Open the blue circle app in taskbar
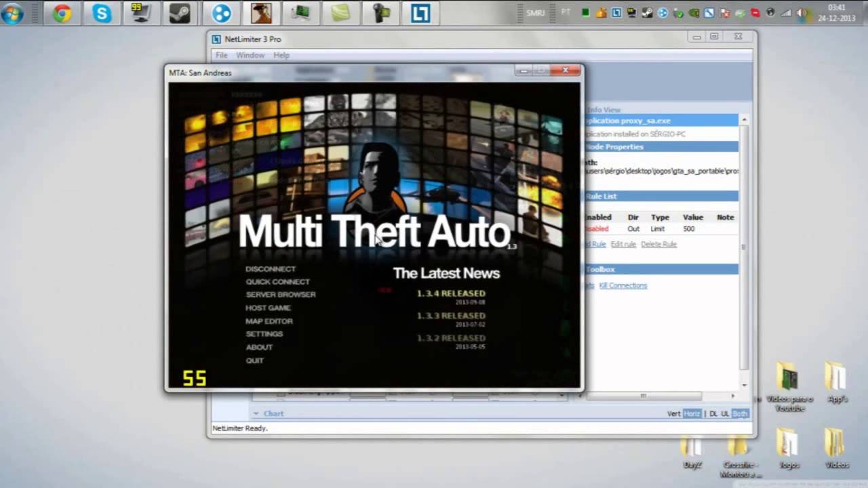Image resolution: width=868 pixels, height=488 pixels. click(x=222, y=13)
